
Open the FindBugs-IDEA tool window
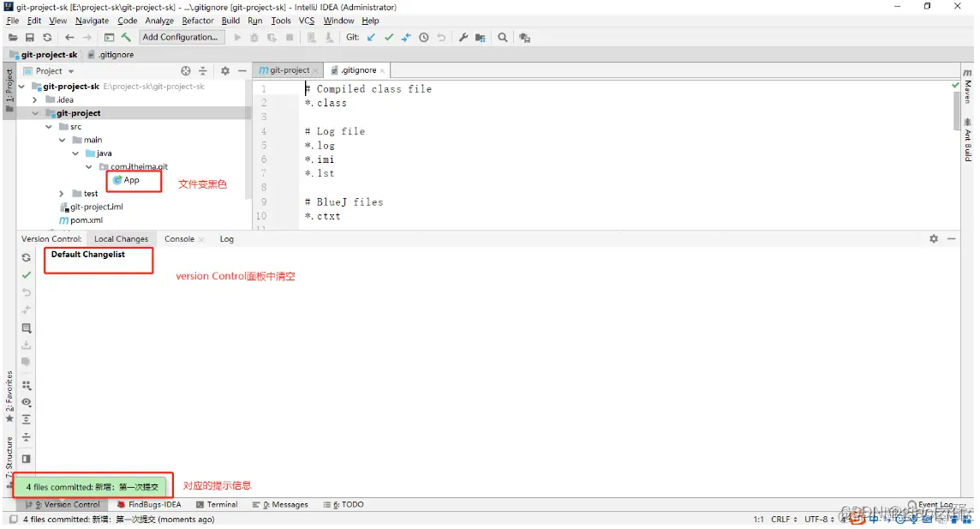(149, 505)
